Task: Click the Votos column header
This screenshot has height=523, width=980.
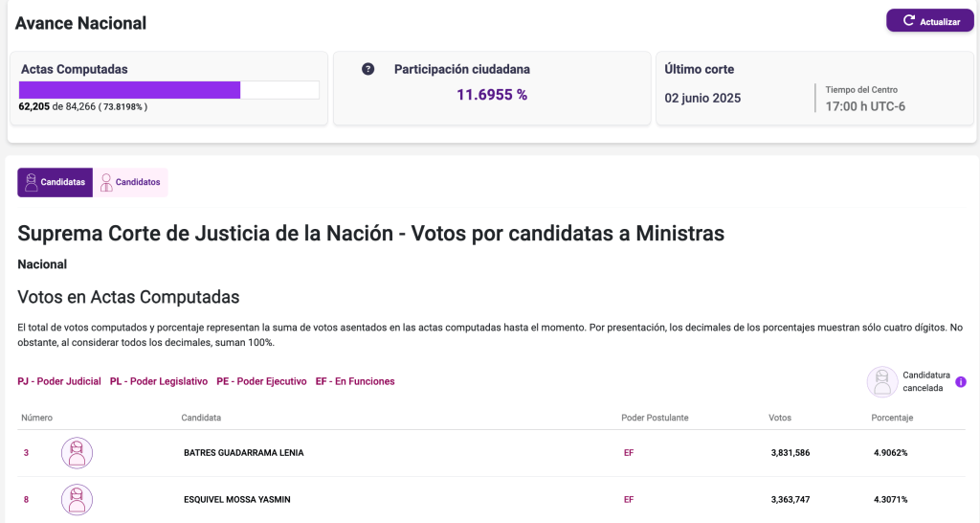Action: click(x=780, y=418)
